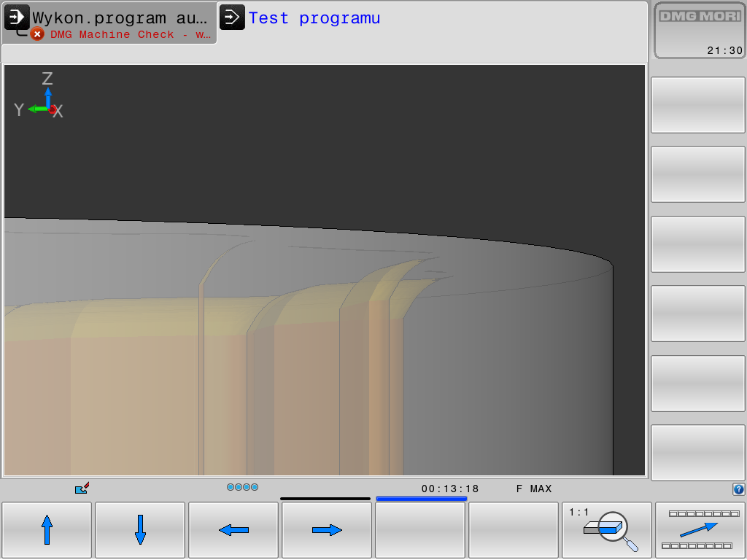Click the Test programu mode arrow icon
Image resolution: width=747 pixels, height=560 pixels.
click(x=232, y=17)
